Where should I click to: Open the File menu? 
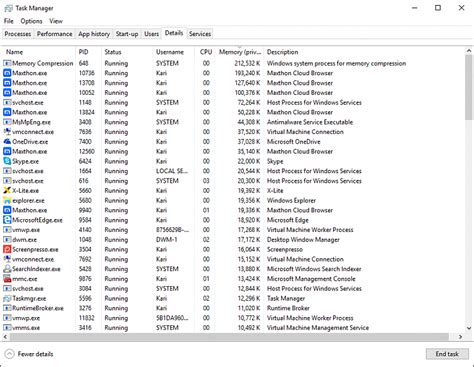click(9, 21)
